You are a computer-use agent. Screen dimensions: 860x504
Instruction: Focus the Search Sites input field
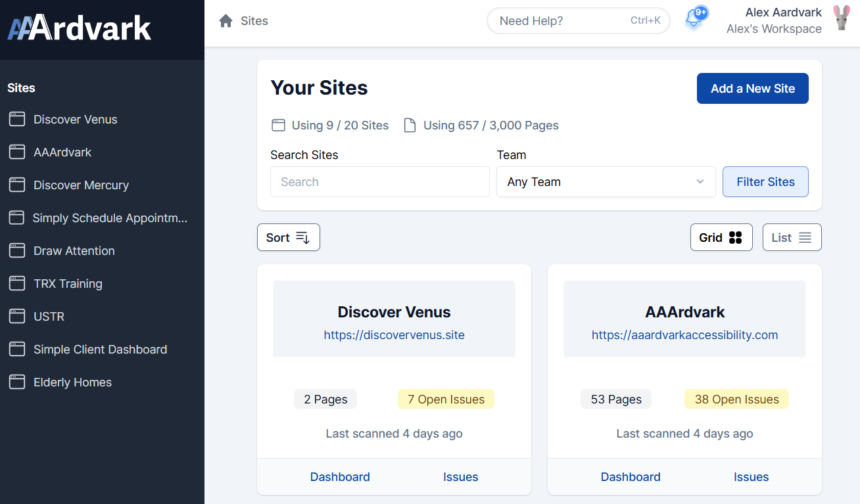click(x=380, y=182)
